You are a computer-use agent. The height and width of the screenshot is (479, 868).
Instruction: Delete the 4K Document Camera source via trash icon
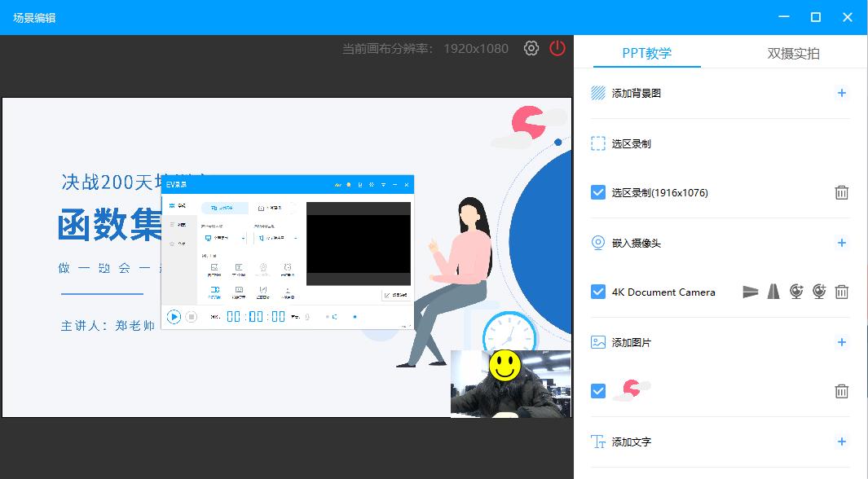point(842,291)
